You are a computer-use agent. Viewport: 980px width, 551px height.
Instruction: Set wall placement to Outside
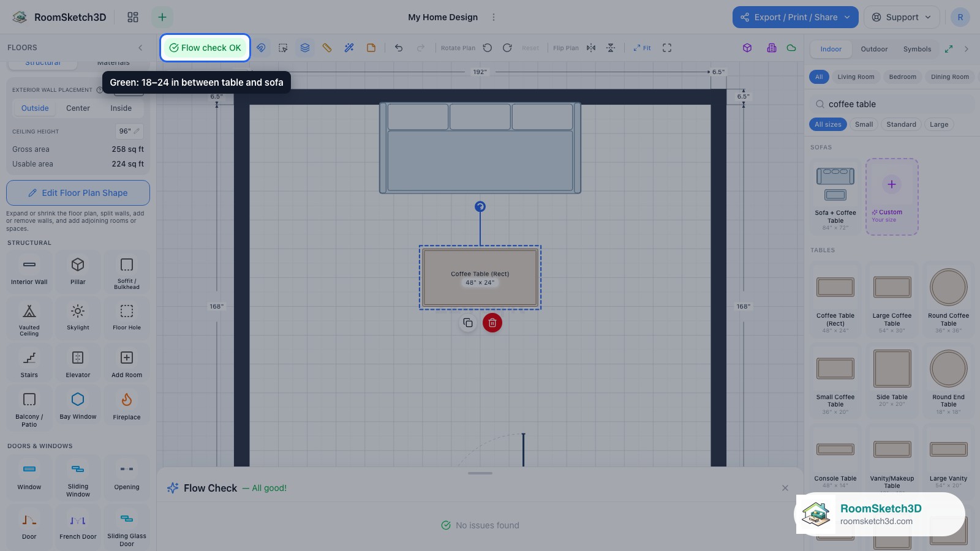35,108
